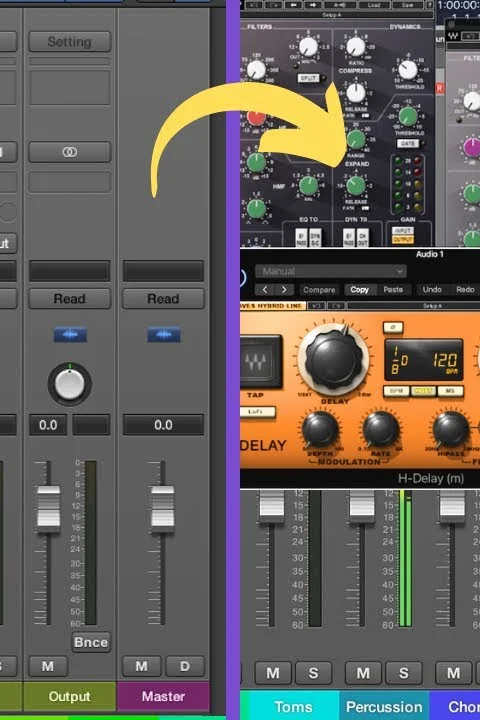Click the green expander THRESHOLD knob
This screenshot has height=720, width=480.
point(408,116)
